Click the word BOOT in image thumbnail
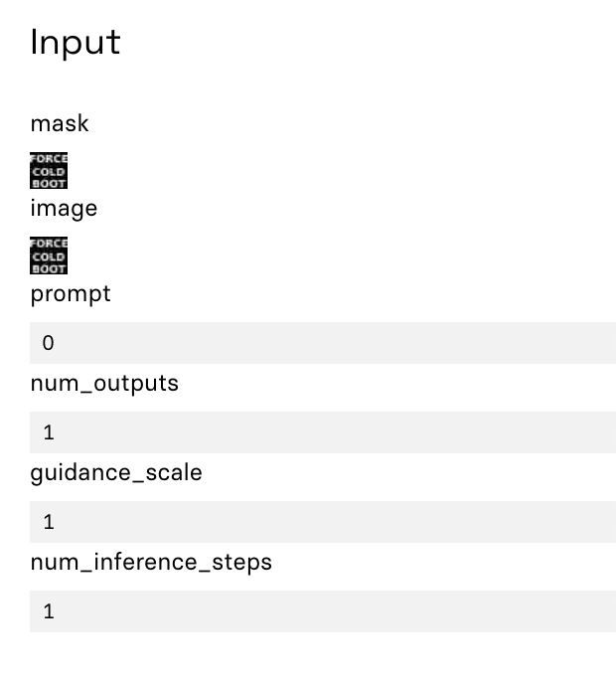Viewport: 616px width, 682px height. point(49,268)
